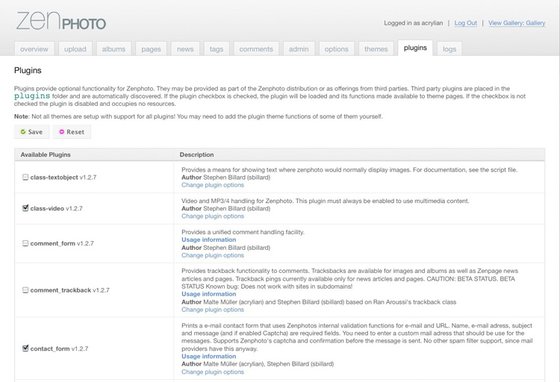The width and height of the screenshot is (560, 382).
Task: Open the overview tab
Action: pos(34,49)
